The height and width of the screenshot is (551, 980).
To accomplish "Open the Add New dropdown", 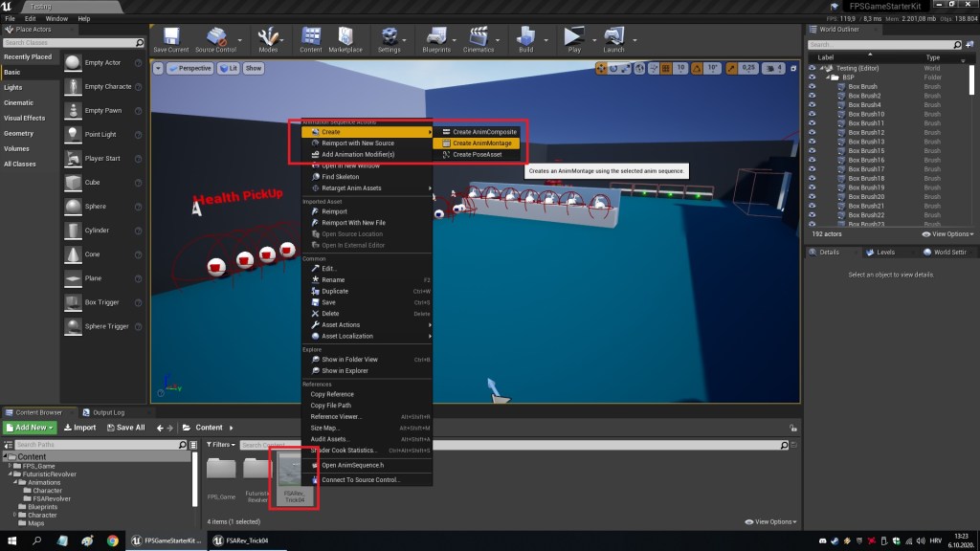I will (31, 428).
